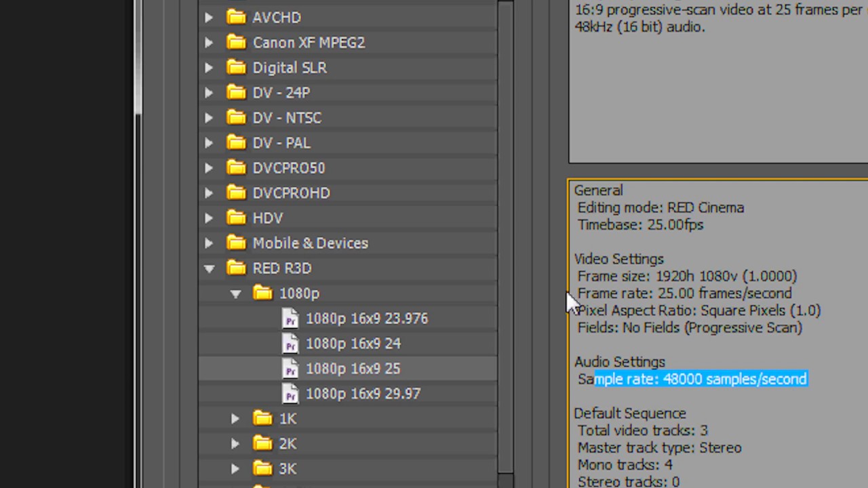
Task: Click the DV - PAL folder icon
Action: pyautogui.click(x=236, y=142)
